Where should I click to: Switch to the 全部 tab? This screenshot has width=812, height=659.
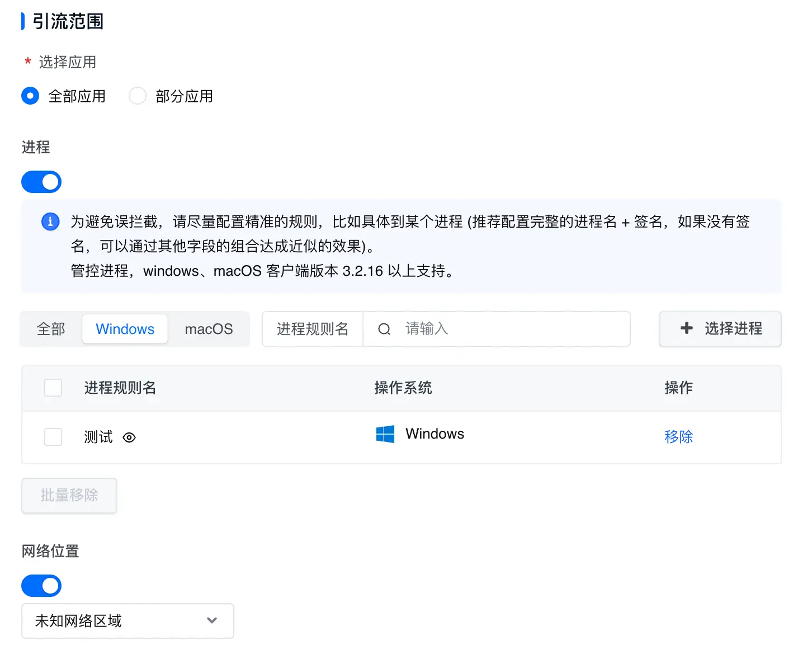point(51,329)
